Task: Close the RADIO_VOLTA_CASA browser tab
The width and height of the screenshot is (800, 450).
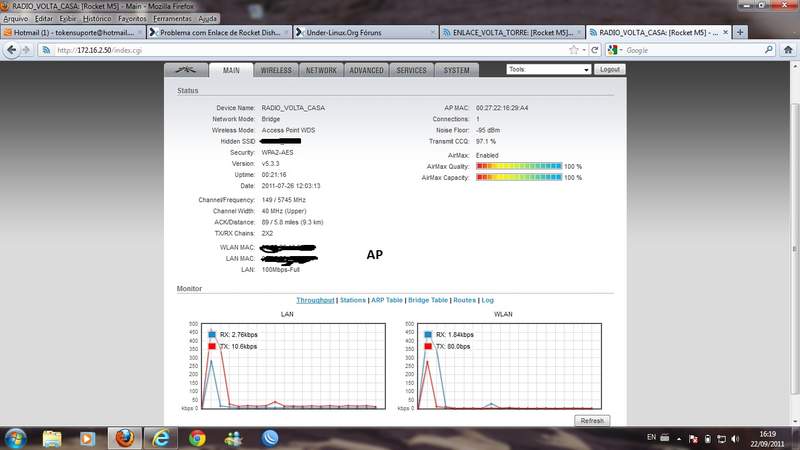Action: click(726, 32)
